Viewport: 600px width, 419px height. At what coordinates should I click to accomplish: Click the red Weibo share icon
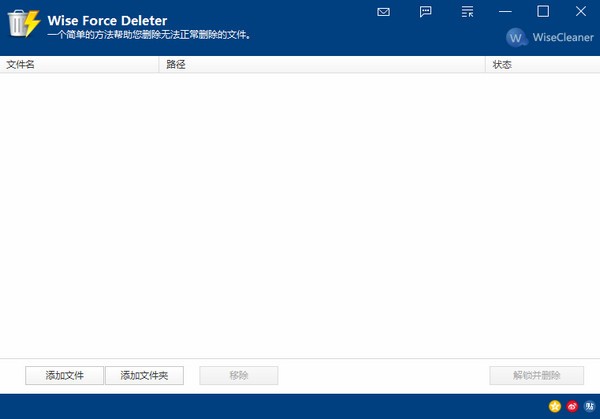572,406
